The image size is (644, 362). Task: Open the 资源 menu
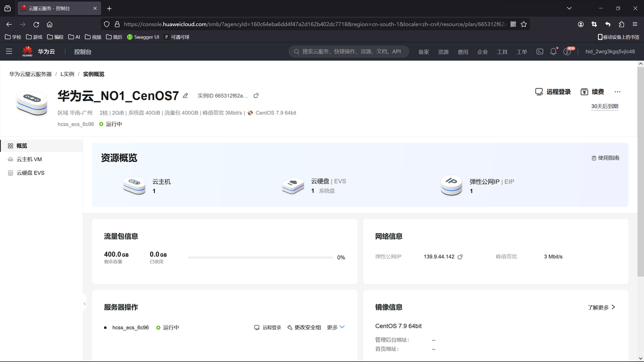pos(443,52)
